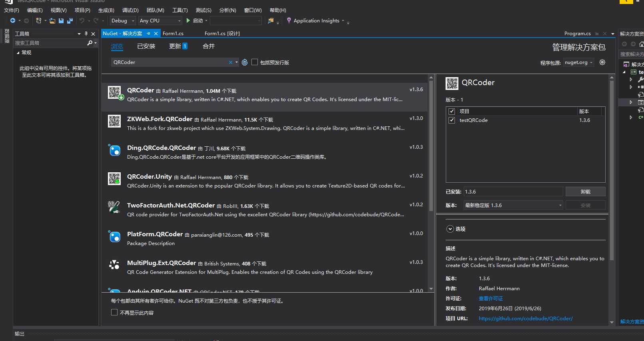Click the package list scroll down arrow

(x=431, y=289)
